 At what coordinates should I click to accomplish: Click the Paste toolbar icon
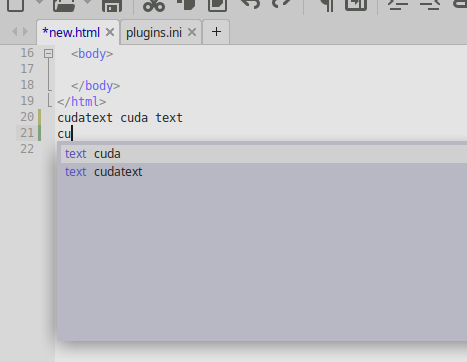pos(217,5)
